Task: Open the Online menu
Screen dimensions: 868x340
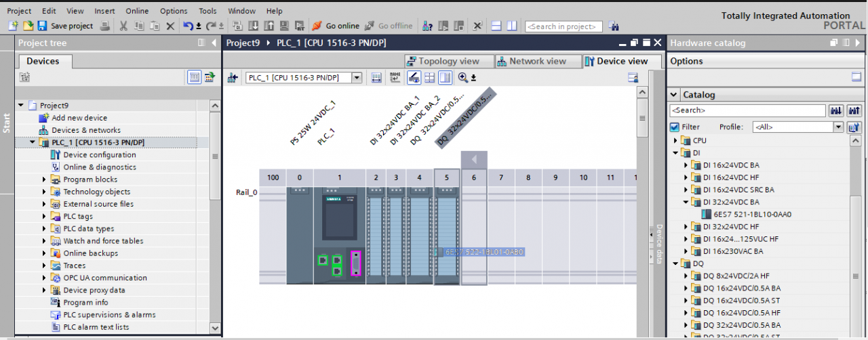Action: click(137, 11)
